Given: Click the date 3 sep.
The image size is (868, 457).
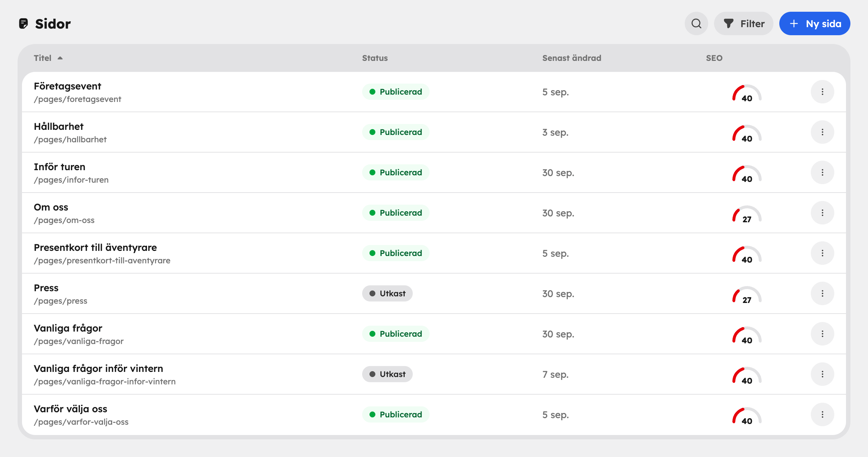Looking at the screenshot, I should [556, 132].
